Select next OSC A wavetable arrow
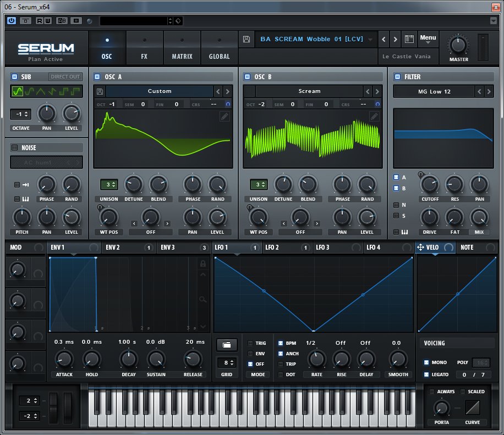Viewport: 504px width, 435px height. pos(228,91)
